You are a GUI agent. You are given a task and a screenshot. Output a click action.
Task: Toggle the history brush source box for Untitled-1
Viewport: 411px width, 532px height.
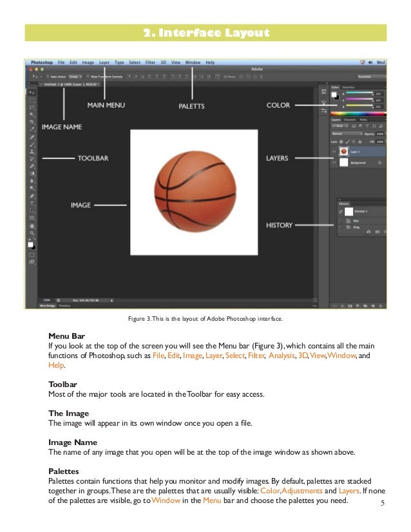click(x=341, y=212)
